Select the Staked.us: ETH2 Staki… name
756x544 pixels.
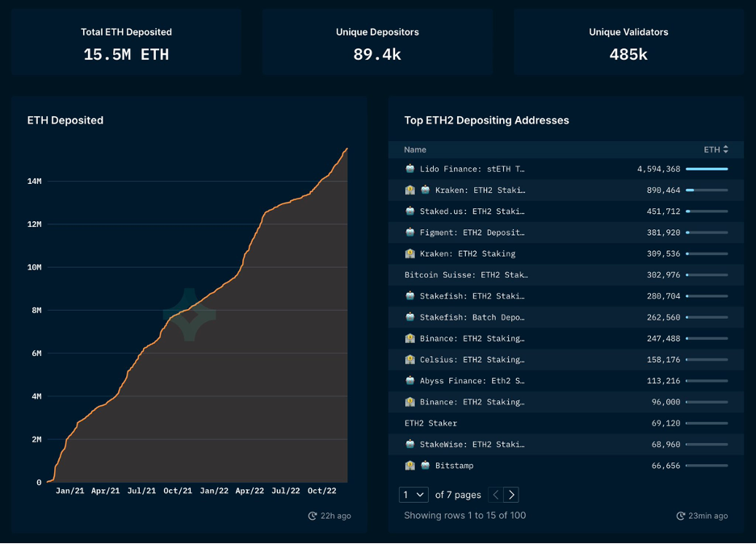coord(472,211)
